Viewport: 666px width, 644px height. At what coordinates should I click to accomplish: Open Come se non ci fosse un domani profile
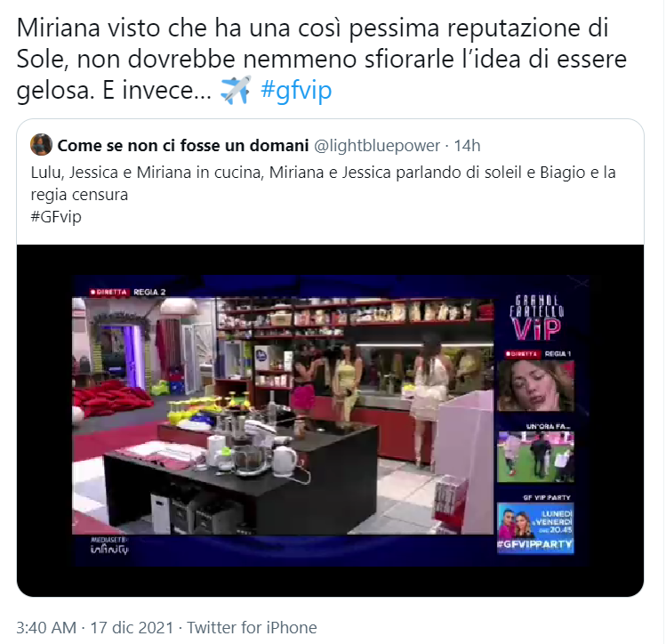click(x=182, y=145)
